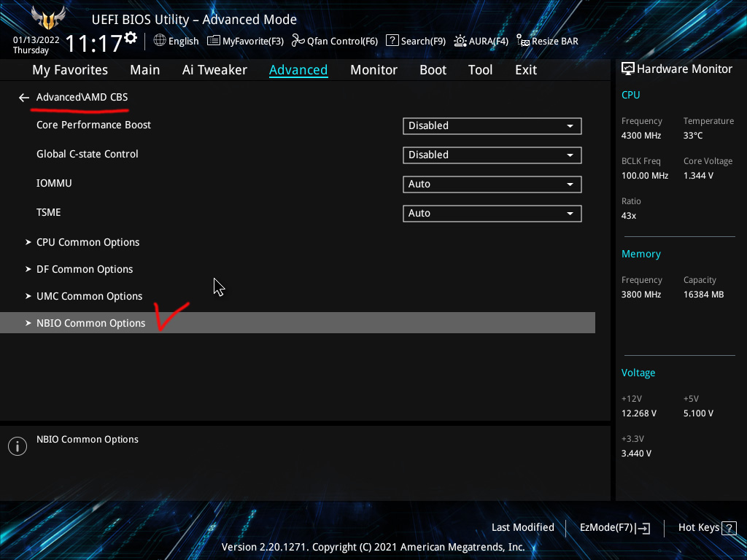Switch to EzMode(F7) label
Viewport: 747px width, 560px height.
pyautogui.click(x=606, y=528)
